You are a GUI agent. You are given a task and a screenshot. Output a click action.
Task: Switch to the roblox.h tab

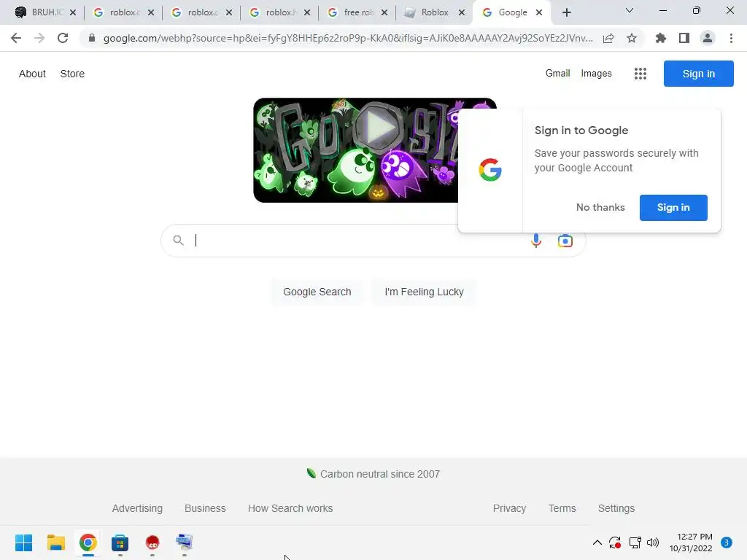(274, 12)
